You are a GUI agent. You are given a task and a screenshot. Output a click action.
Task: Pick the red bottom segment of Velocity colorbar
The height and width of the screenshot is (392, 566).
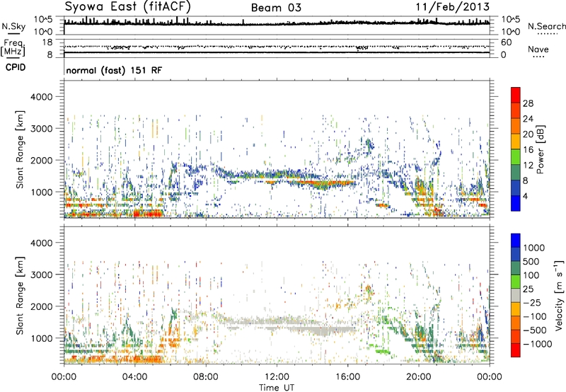516,350
